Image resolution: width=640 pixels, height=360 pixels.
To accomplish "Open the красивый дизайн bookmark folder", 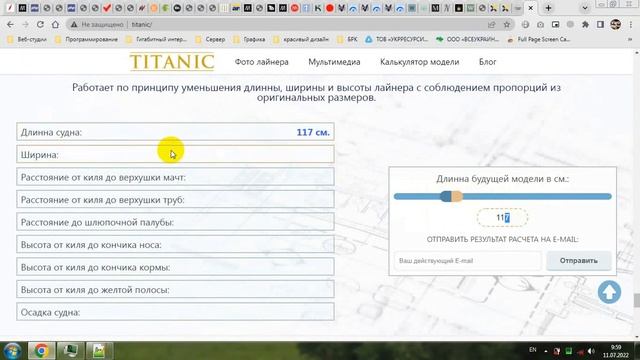I will click(x=301, y=40).
